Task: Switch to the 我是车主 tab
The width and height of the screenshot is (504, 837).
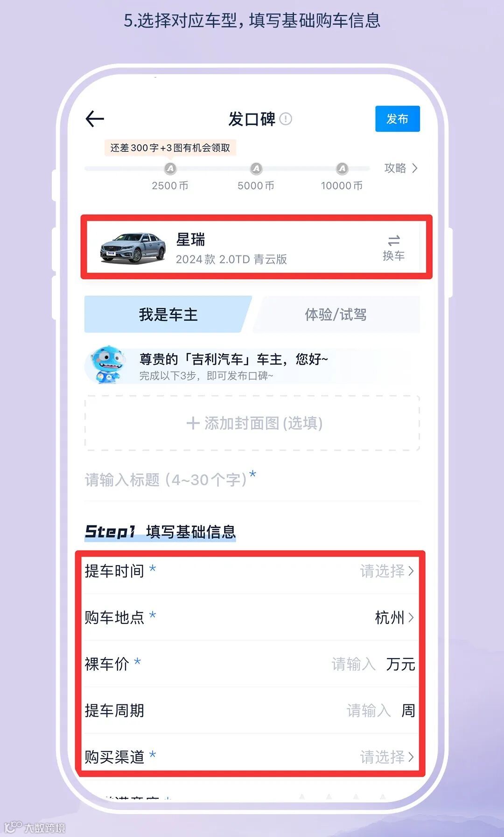Action: [x=168, y=314]
